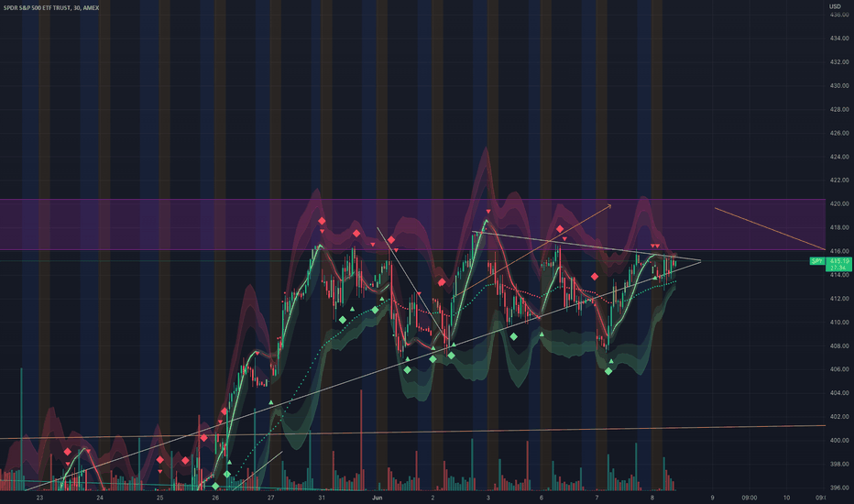The width and height of the screenshot is (854, 504).
Task: Click the 428.00 price axis label
Action: point(839,110)
